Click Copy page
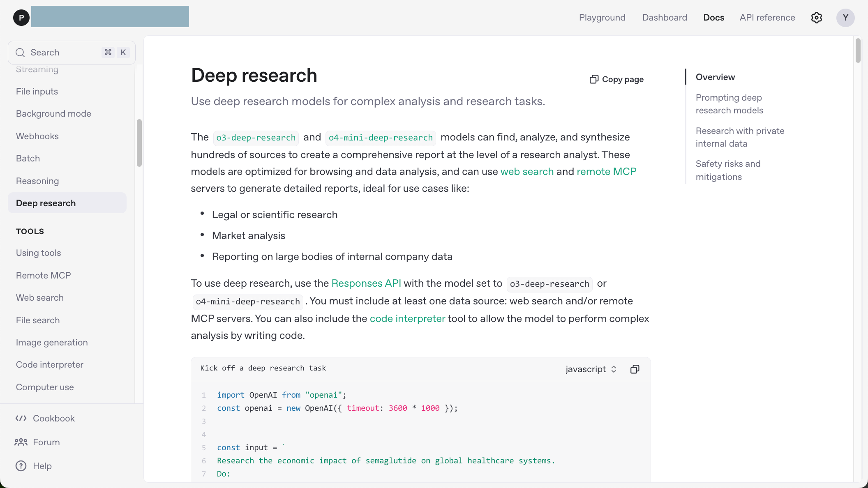The width and height of the screenshot is (868, 488). pos(616,79)
